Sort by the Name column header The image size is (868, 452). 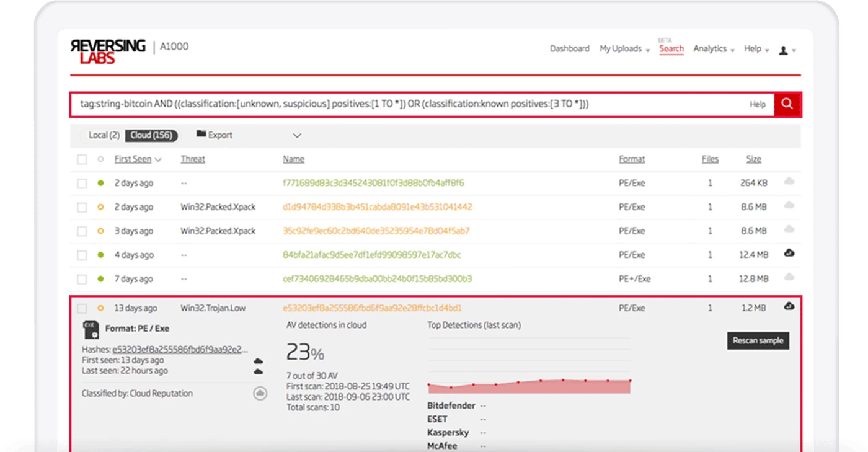[293, 159]
